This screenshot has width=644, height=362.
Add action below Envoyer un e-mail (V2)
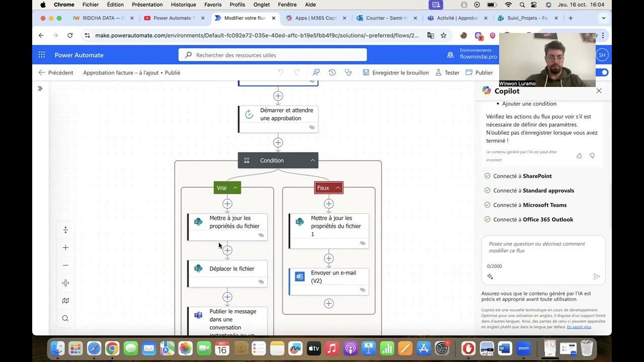329,303
